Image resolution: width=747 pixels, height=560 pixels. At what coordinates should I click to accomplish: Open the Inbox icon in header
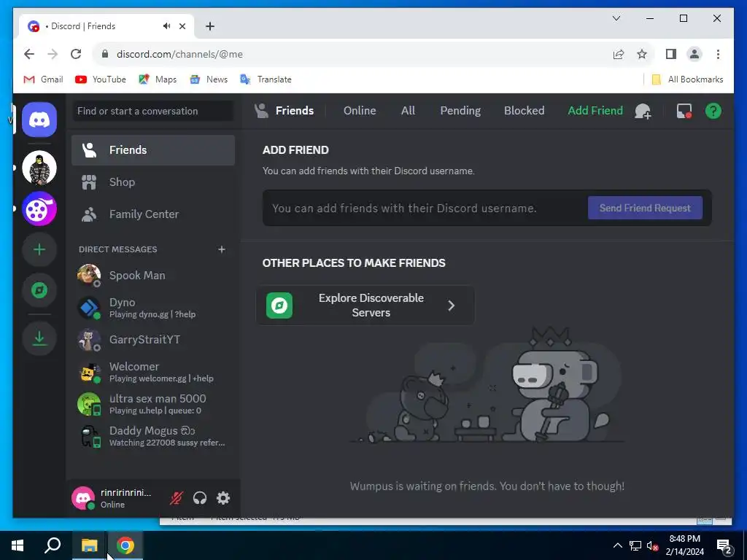[684, 111]
